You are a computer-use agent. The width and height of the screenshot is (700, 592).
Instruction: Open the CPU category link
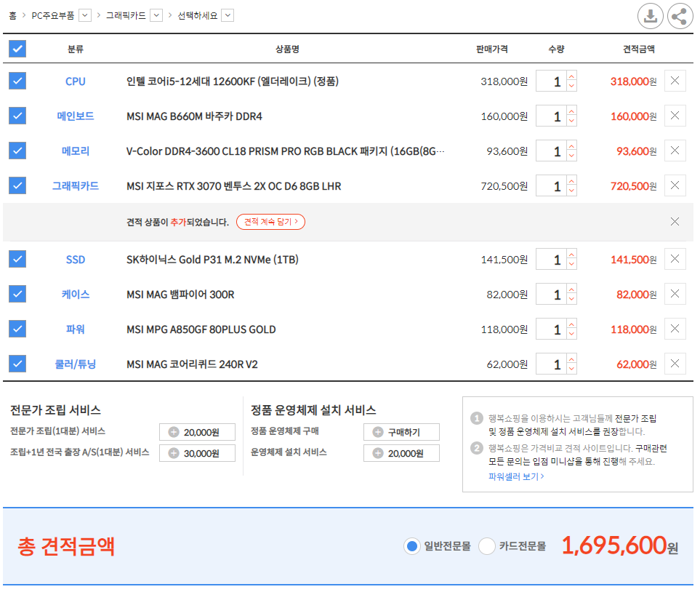point(76,81)
